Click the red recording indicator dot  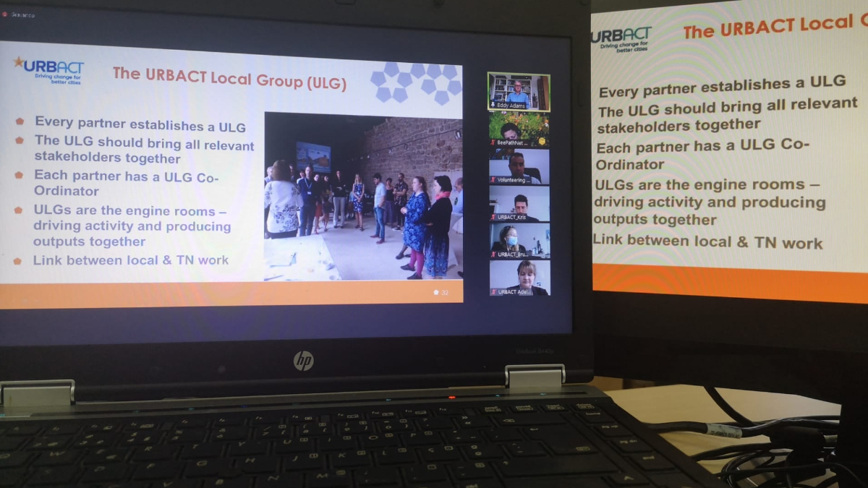(4, 14)
